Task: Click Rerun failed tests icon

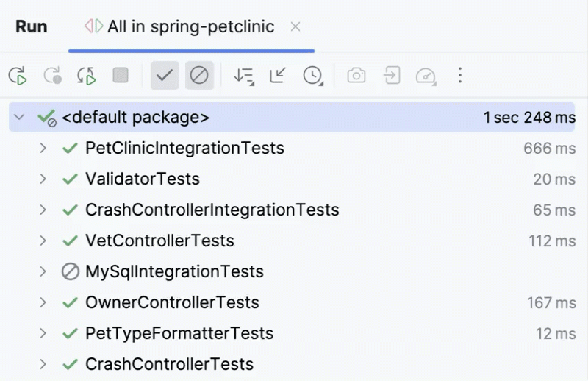Action: pos(52,76)
